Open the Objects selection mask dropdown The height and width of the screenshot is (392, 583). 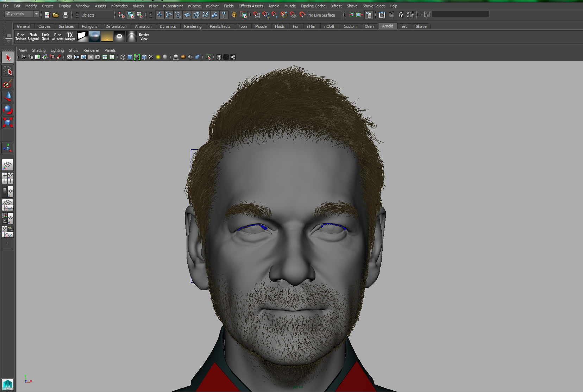point(96,15)
